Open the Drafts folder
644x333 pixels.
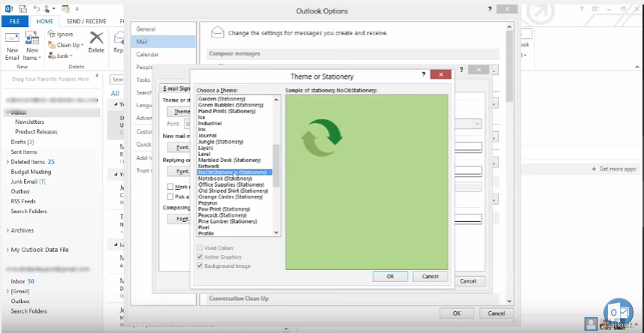tap(23, 142)
